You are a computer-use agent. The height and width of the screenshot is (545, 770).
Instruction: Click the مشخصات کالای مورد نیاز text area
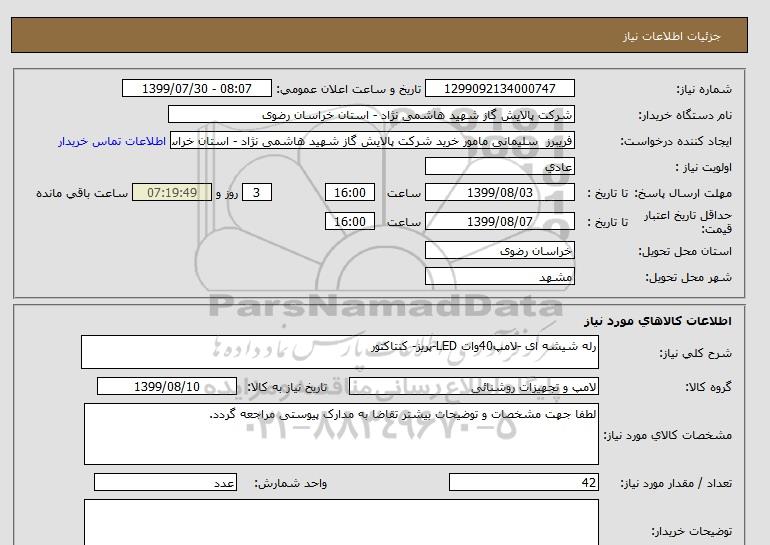[x=340, y=435]
